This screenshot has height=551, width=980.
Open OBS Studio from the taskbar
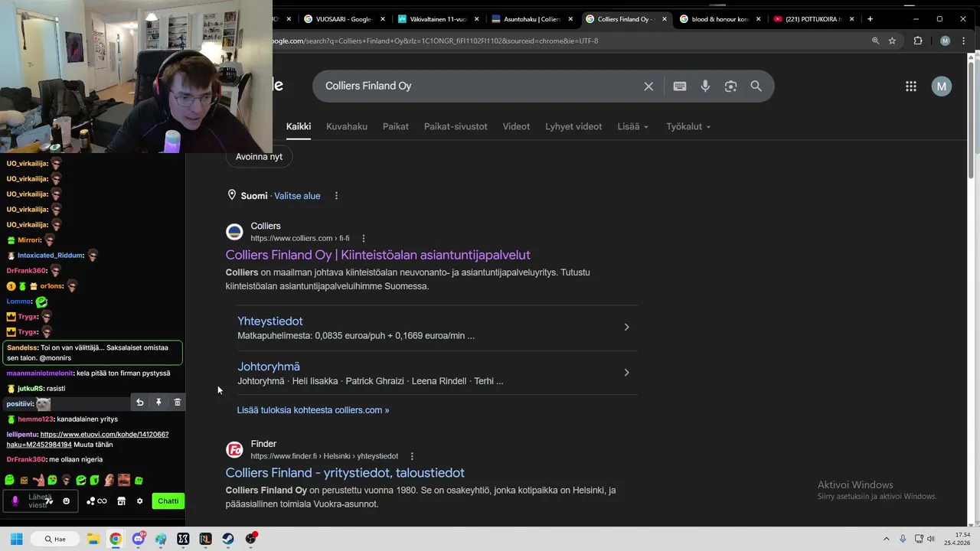coord(251,539)
